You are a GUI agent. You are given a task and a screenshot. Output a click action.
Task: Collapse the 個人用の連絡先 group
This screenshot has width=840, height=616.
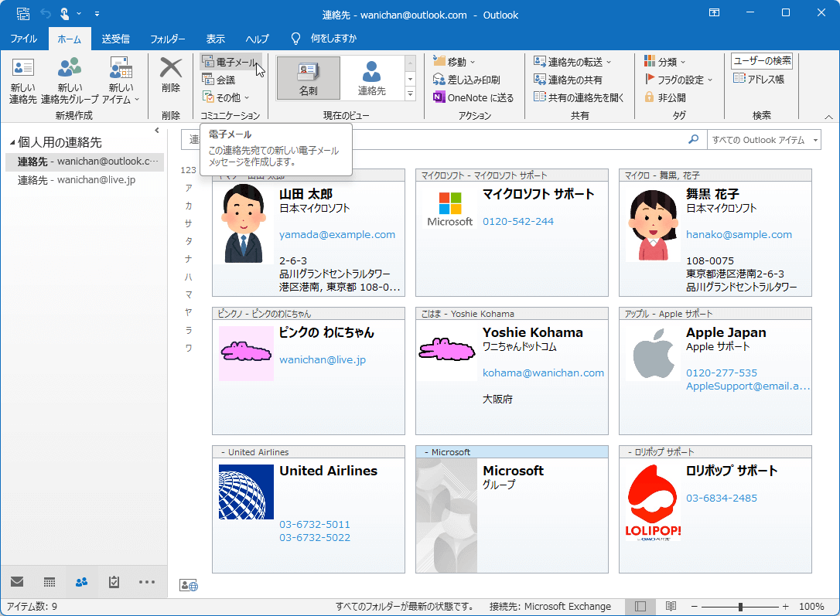[12, 142]
